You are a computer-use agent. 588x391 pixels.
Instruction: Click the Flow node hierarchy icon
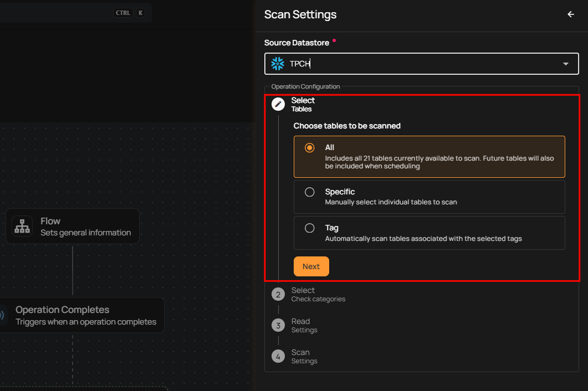pos(22,227)
